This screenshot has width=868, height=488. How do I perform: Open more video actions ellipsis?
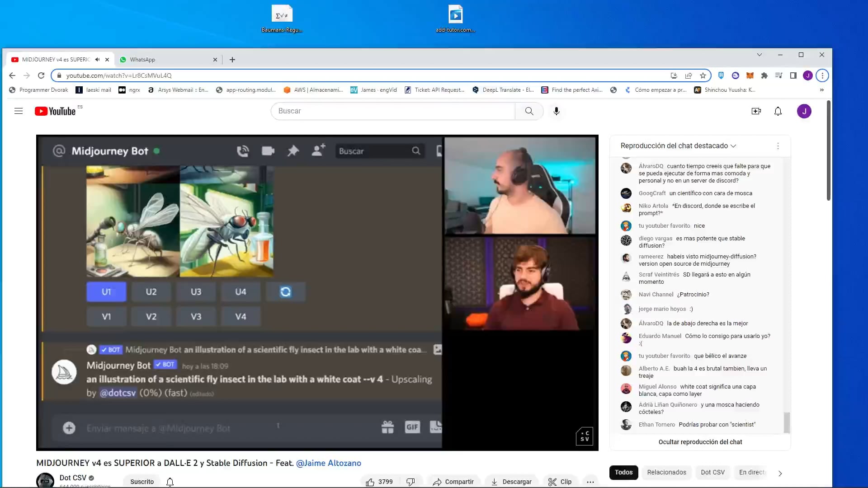click(x=590, y=482)
